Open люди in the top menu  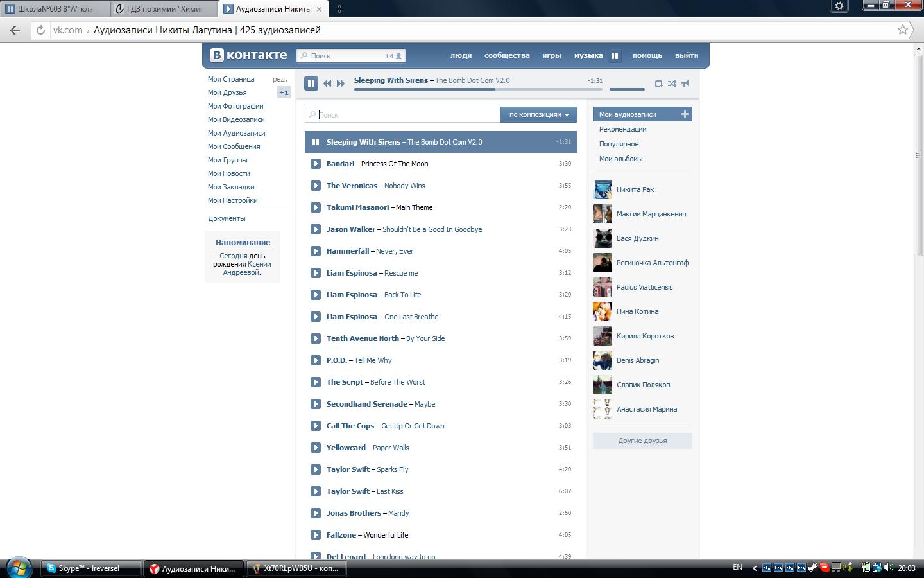coord(461,55)
